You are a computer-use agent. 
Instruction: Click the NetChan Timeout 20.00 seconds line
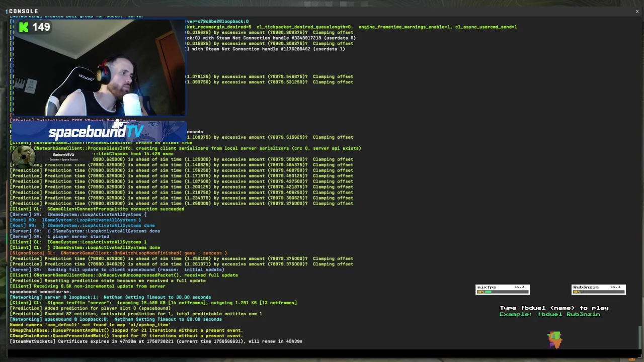coord(116,319)
